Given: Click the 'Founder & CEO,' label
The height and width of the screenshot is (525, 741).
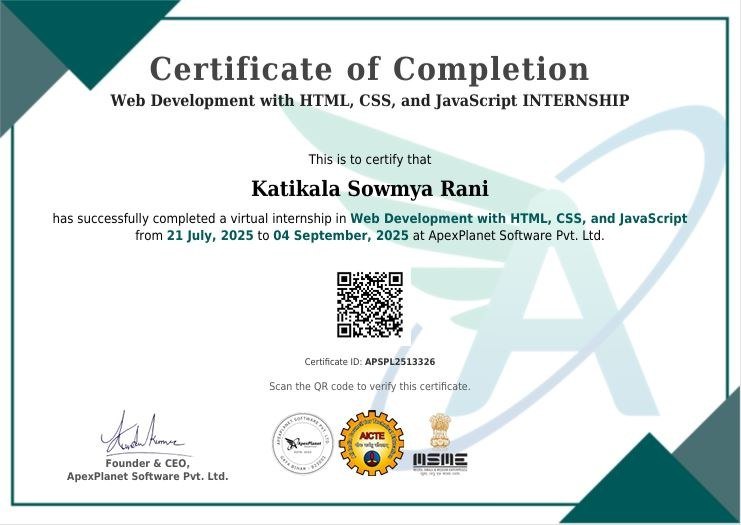Looking at the screenshot, I should (147, 463).
